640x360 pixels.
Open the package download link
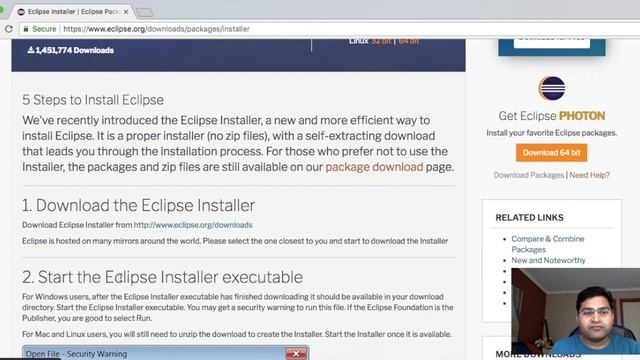point(374,167)
